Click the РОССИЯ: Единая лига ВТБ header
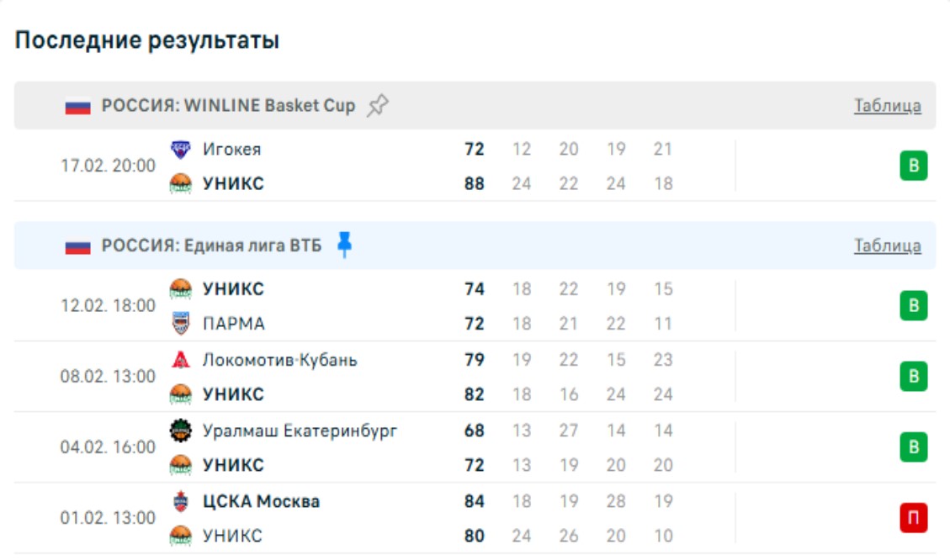This screenshot has width=950, height=560. 211,246
